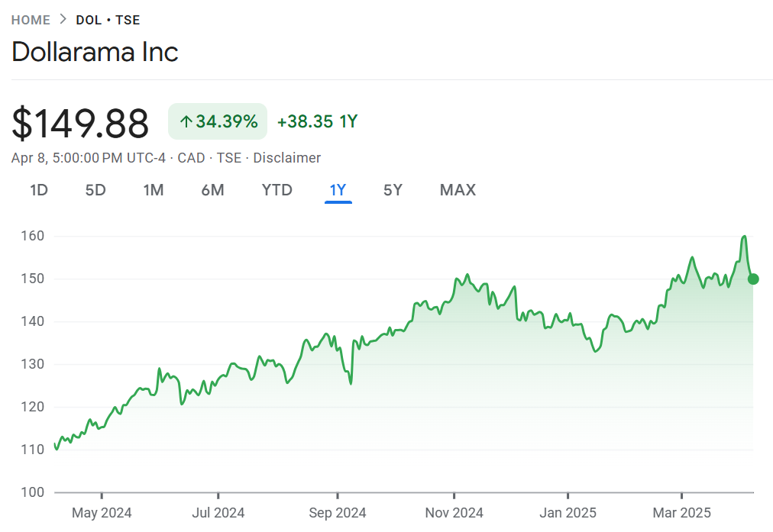Switch to the 1M range tab
Viewport: 773px width, 532px height.
pyautogui.click(x=154, y=190)
